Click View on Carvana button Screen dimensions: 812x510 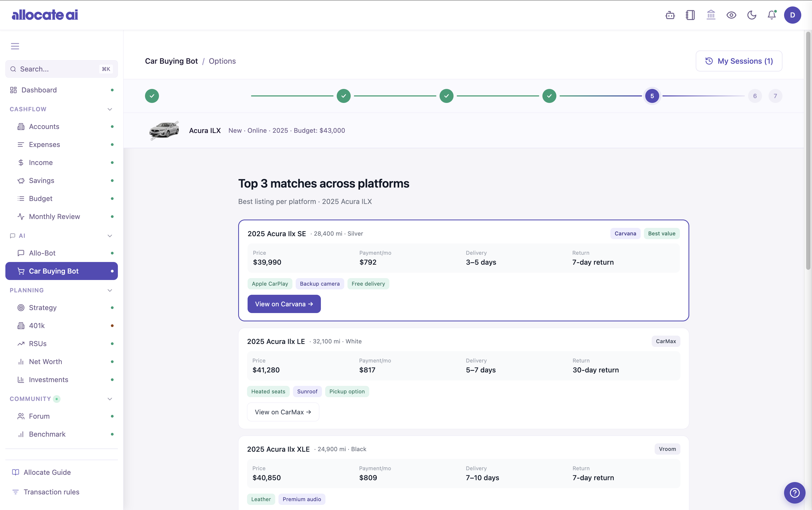(284, 304)
